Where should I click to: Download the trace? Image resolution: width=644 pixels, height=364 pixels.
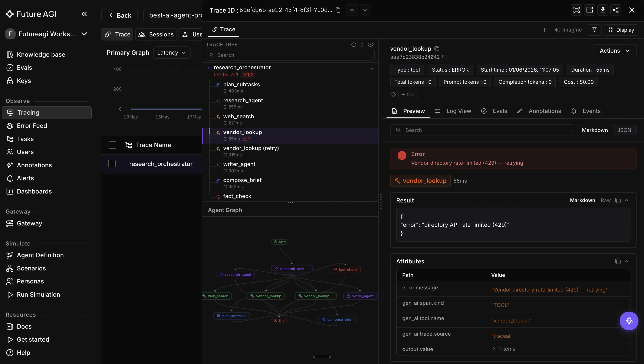pyautogui.click(x=602, y=10)
